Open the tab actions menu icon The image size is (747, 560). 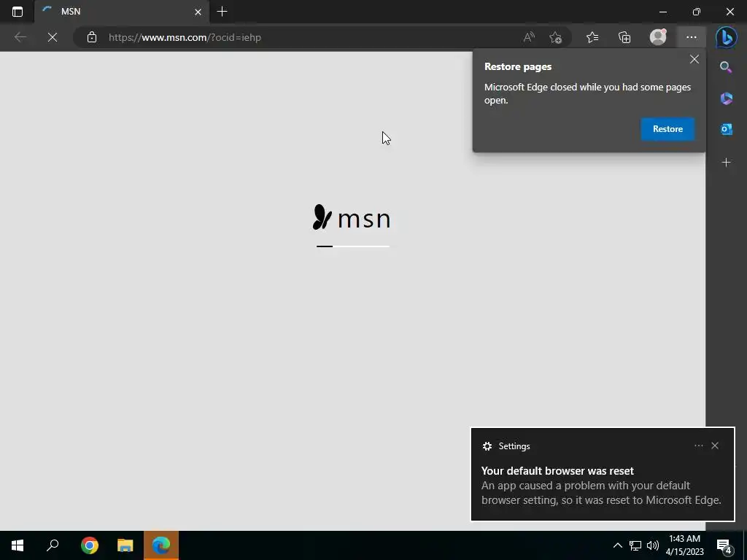[18, 12]
